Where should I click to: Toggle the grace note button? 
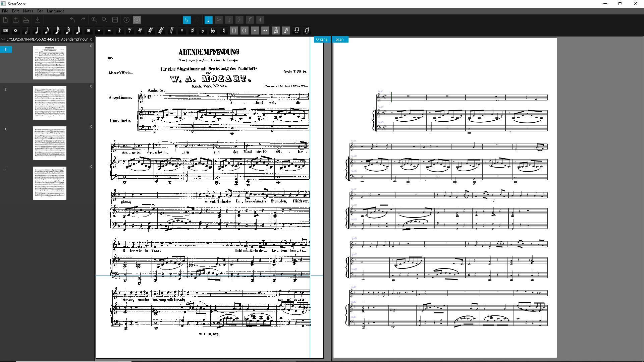(286, 31)
